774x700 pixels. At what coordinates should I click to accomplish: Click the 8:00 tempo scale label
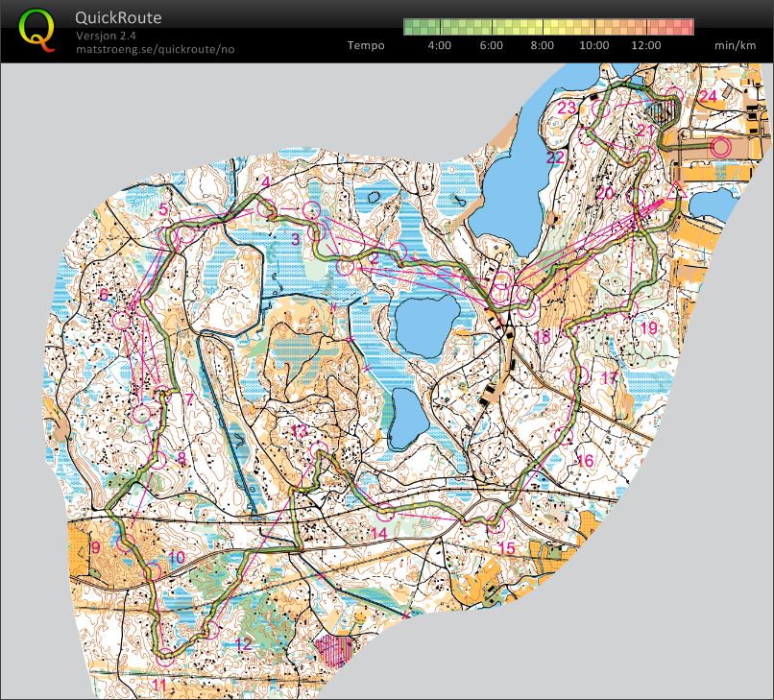click(542, 45)
